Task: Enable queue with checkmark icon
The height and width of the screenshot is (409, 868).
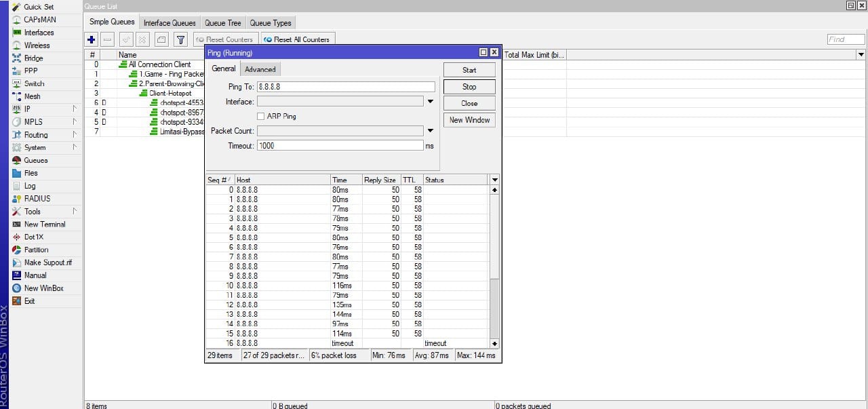Action: point(127,39)
